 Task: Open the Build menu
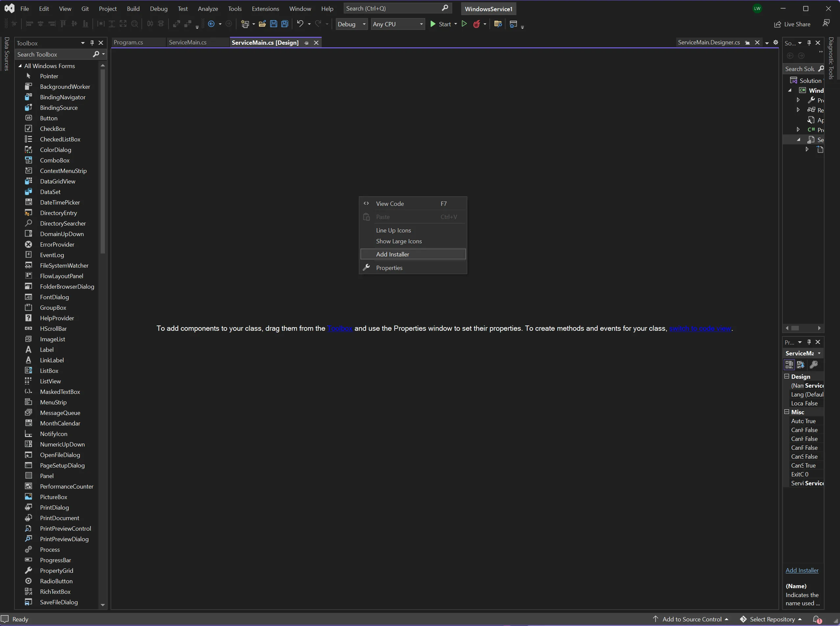click(x=133, y=8)
